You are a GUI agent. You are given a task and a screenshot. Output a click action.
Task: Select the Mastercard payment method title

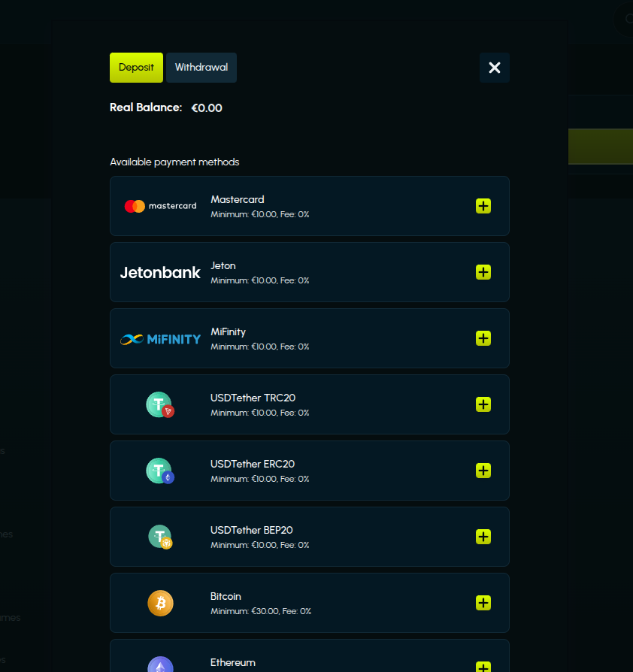(238, 199)
